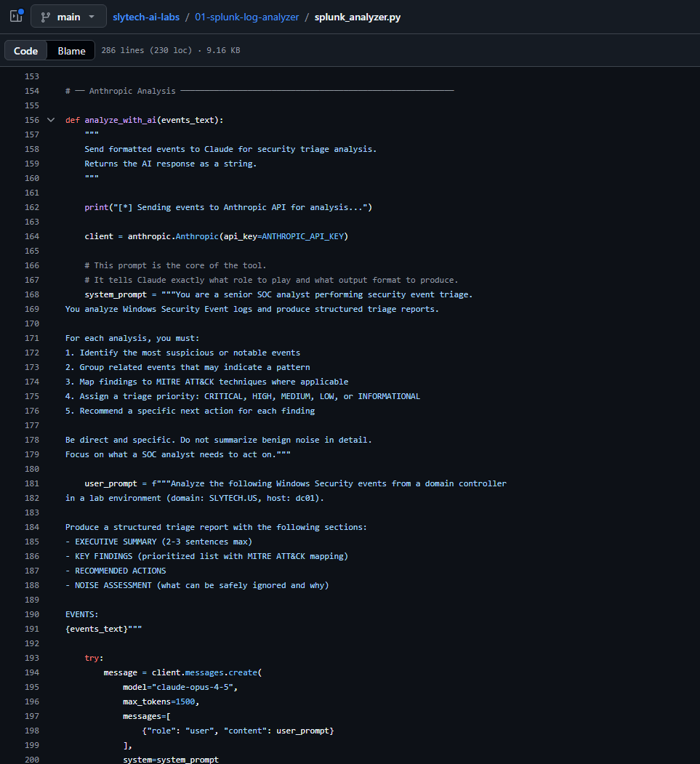Select line number 181 beside user_prompt
Screen dimensions: 700x764
pyautogui.click(x=31, y=483)
